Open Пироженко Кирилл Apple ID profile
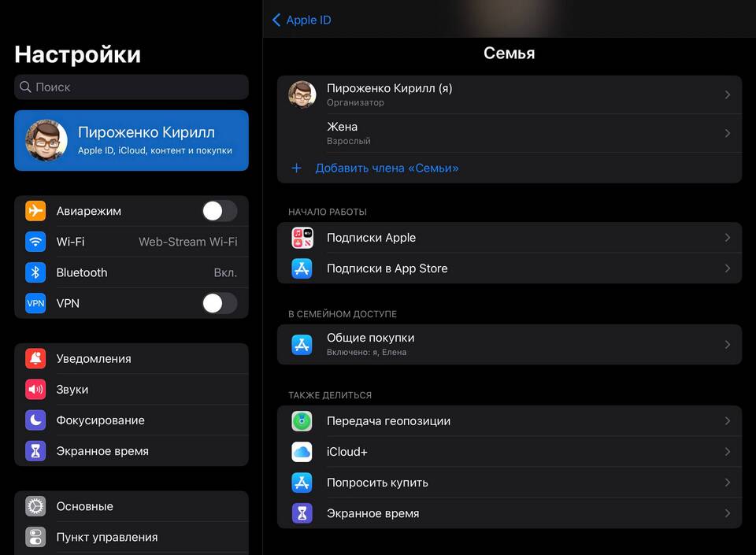 (x=132, y=140)
